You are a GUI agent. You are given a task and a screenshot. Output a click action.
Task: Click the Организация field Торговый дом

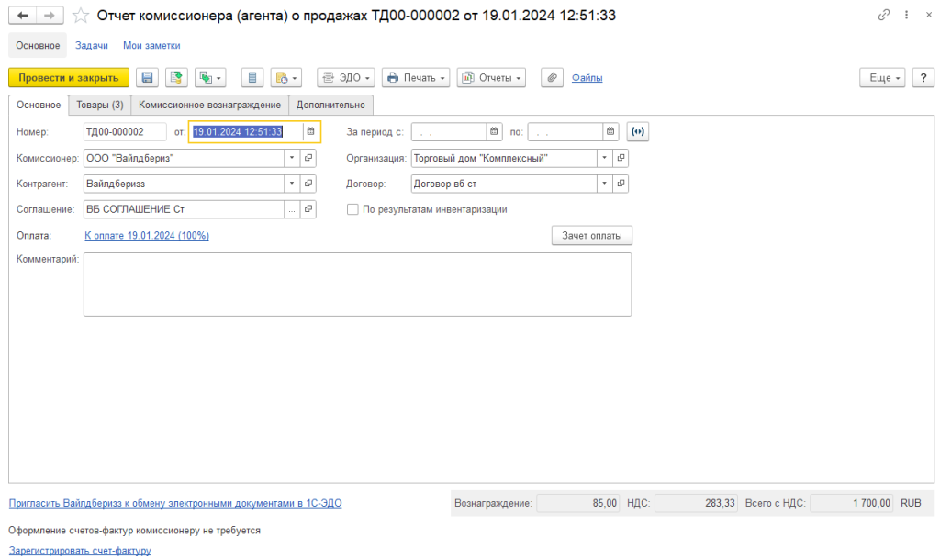pyautogui.click(x=504, y=158)
